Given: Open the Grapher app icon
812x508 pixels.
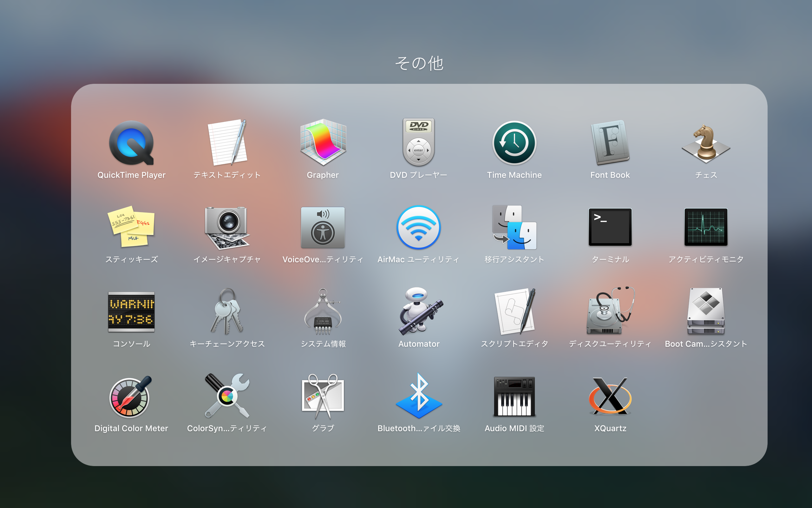Looking at the screenshot, I should pos(323,143).
